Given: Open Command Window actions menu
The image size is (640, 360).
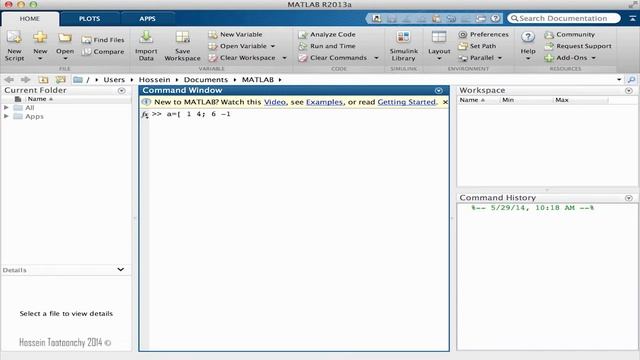Looking at the screenshot, I should (x=439, y=91).
